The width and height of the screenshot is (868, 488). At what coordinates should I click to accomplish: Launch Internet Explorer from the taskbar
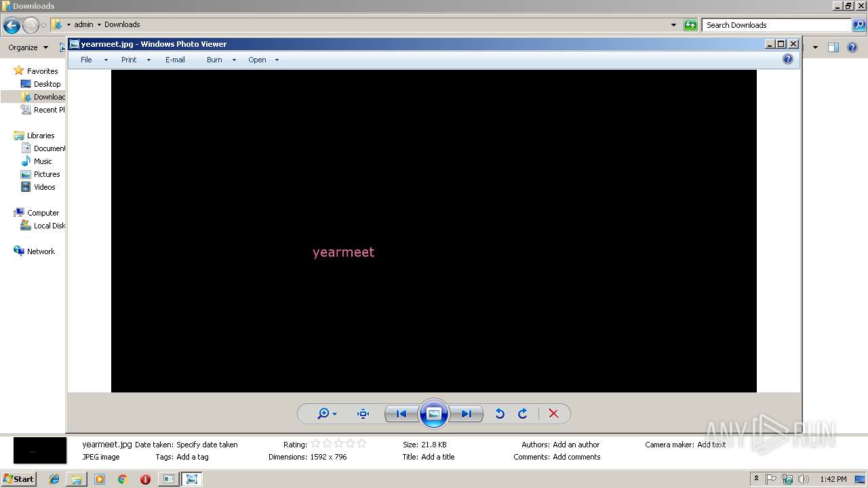[x=54, y=479]
